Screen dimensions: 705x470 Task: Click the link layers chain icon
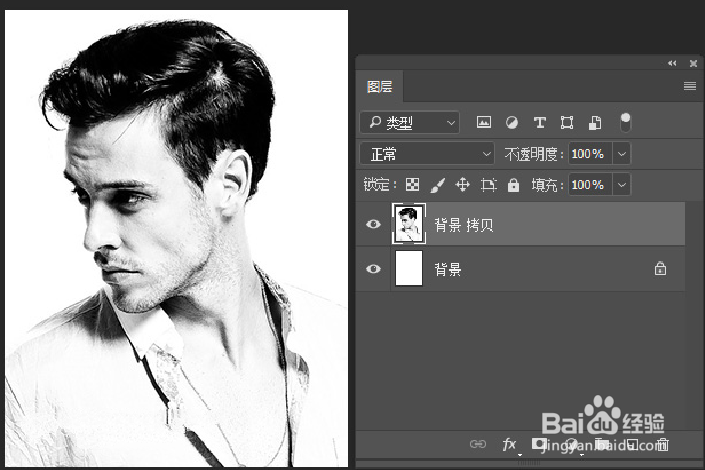(x=477, y=444)
